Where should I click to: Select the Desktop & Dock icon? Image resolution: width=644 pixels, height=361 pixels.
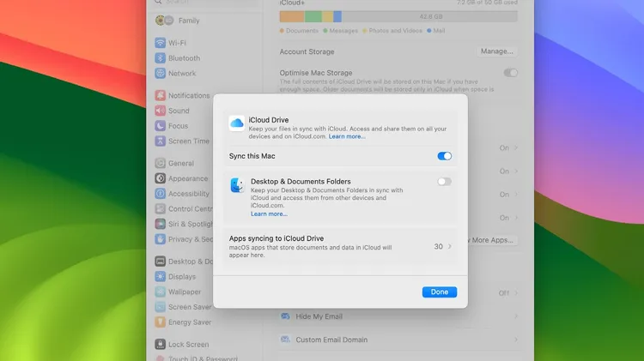click(161, 261)
